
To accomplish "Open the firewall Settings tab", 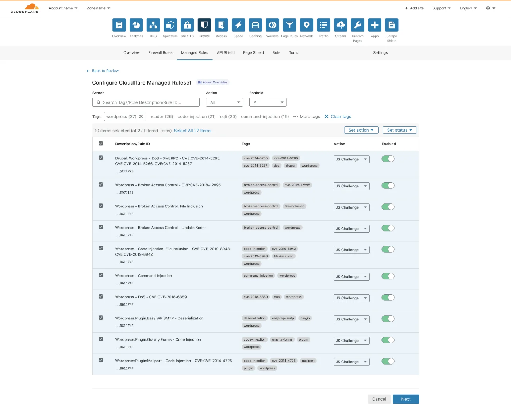I will coord(380,53).
